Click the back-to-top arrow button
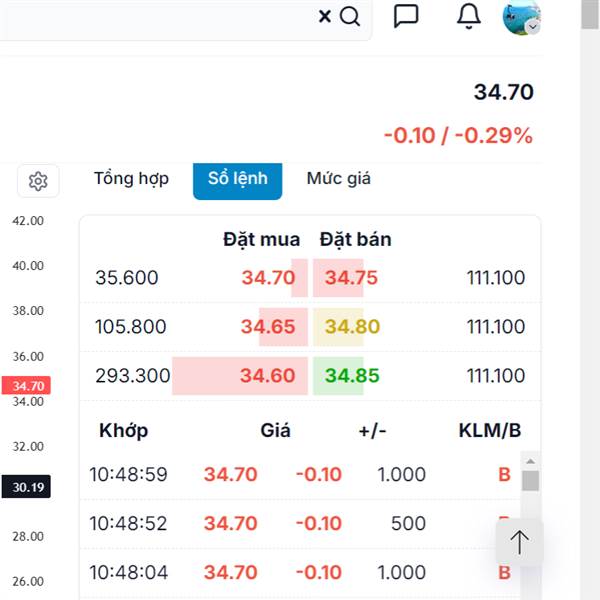The width and height of the screenshot is (600, 600). coord(519,542)
